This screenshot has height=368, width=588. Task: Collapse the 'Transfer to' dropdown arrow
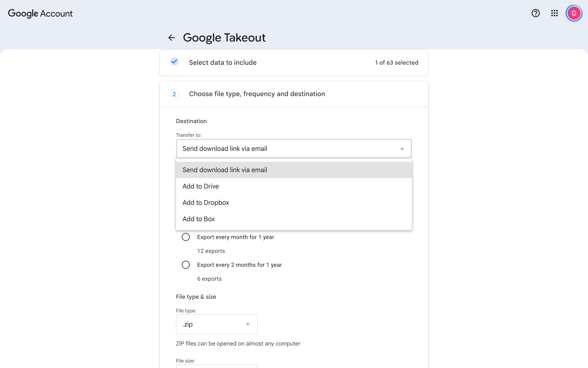point(402,149)
